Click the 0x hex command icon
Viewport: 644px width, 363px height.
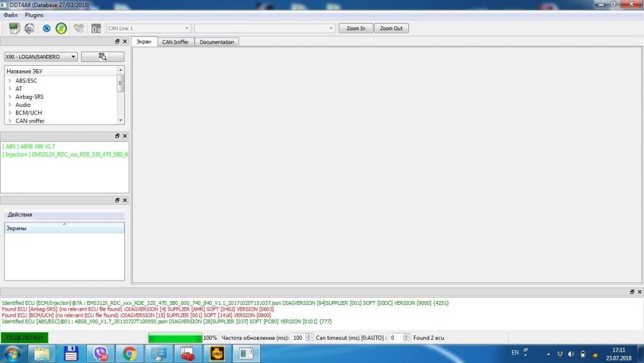96,29
